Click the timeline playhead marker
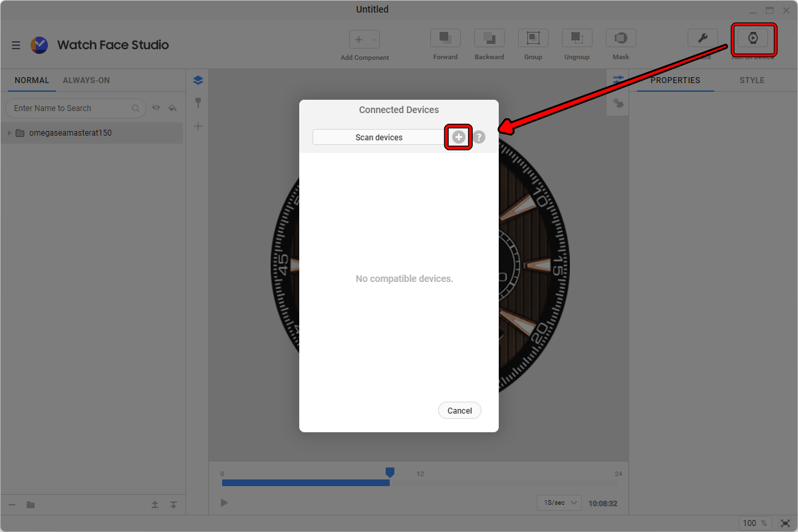The width and height of the screenshot is (798, 532). click(x=390, y=472)
